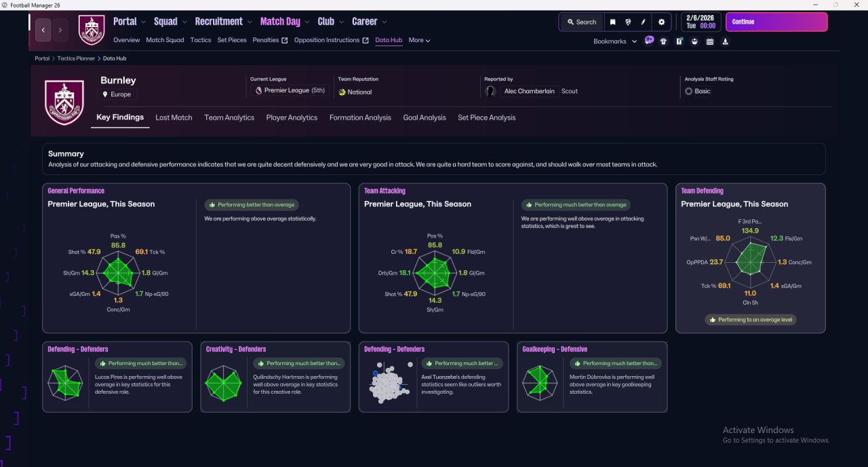Open the Set Pieces sub-tab
The width and height of the screenshot is (868, 467).
coord(232,40)
